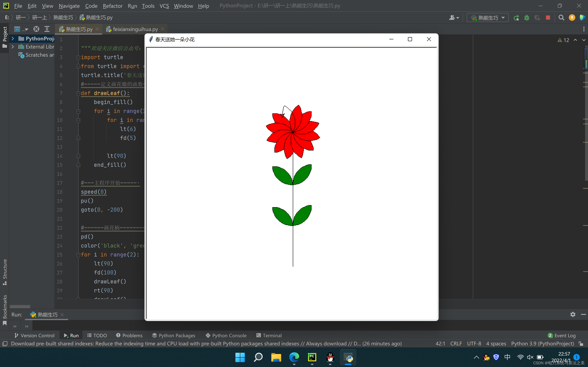The height and width of the screenshot is (367, 588).
Task: Click the IDE update orange arrow icon
Action: (x=572, y=18)
